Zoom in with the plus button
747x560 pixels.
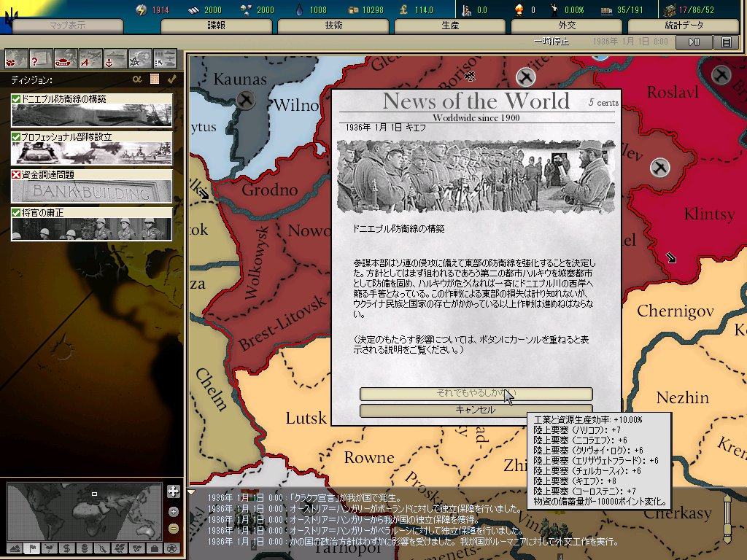pos(174,511)
